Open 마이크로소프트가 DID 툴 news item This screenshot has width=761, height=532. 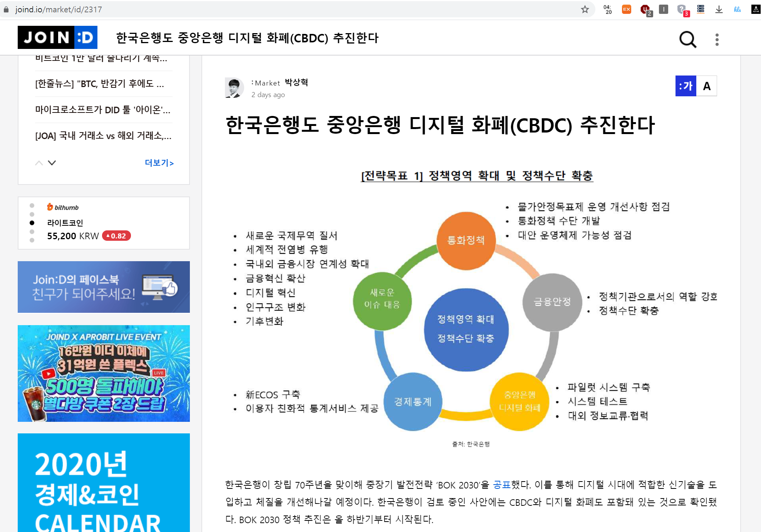pyautogui.click(x=102, y=110)
